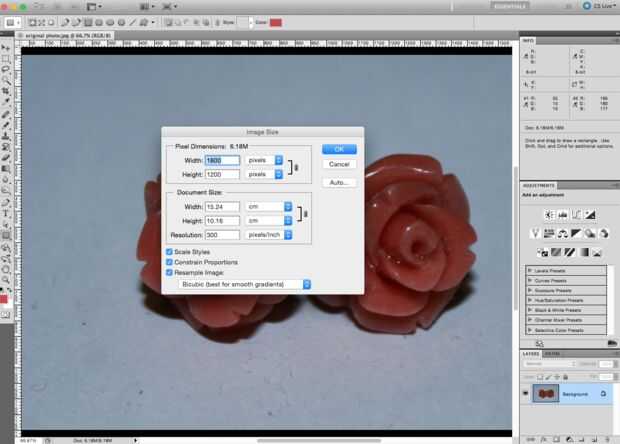Screen dimensions: 620x444
Task: Select the original photo.jpg document tab
Action: pos(65,36)
